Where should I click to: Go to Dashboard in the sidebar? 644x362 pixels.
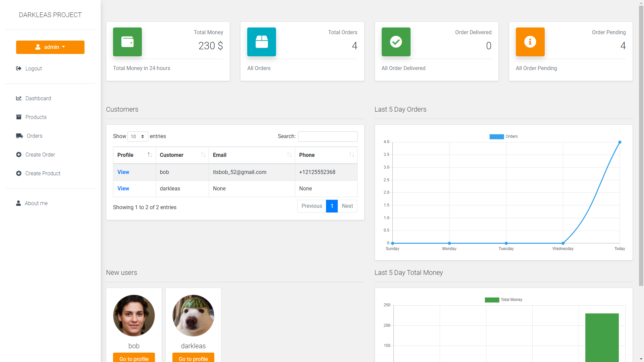pos(38,98)
